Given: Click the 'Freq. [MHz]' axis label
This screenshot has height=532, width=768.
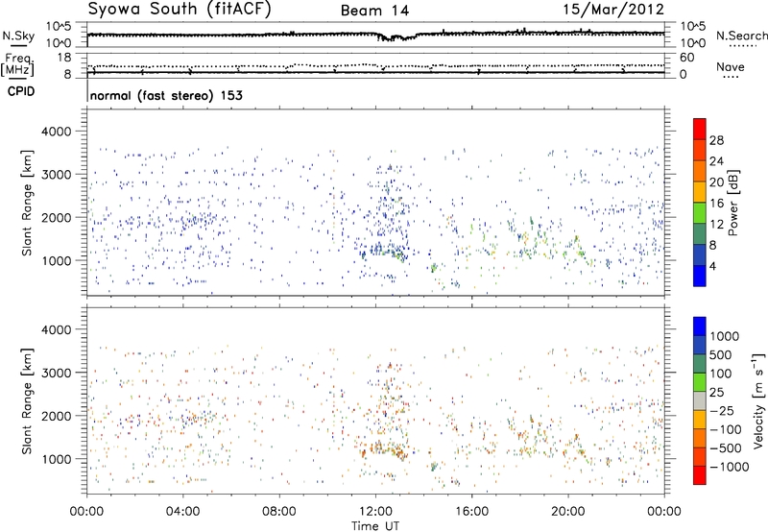Looking at the screenshot, I should [17, 65].
